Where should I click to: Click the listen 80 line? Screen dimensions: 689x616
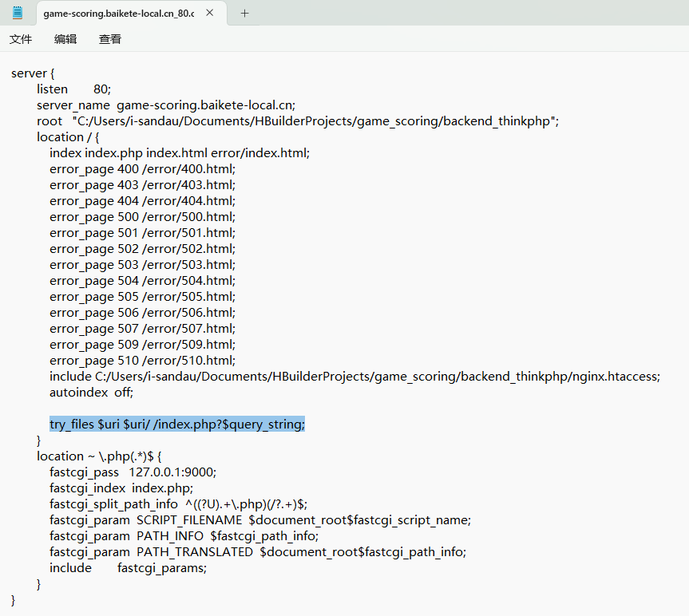[73, 89]
